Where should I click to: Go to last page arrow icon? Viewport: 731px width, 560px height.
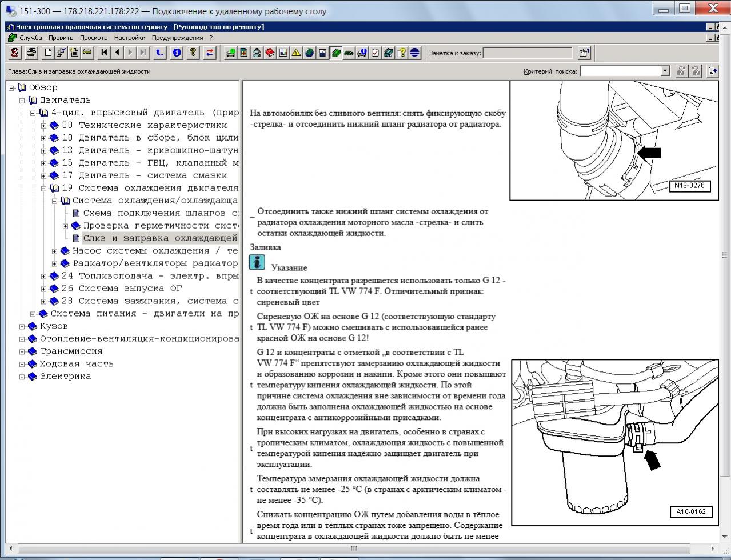click(x=143, y=53)
